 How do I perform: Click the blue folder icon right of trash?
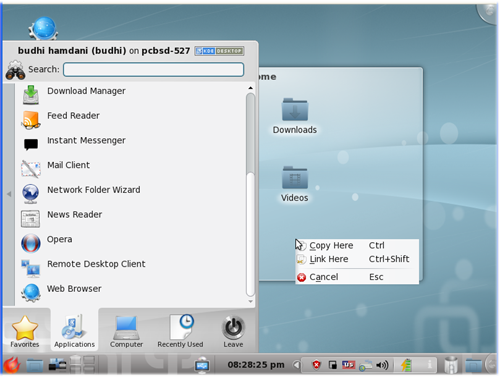pyautogui.click(x=474, y=366)
